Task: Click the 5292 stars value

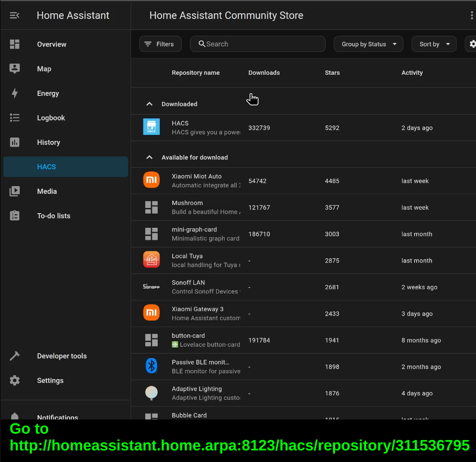Action: tap(332, 128)
